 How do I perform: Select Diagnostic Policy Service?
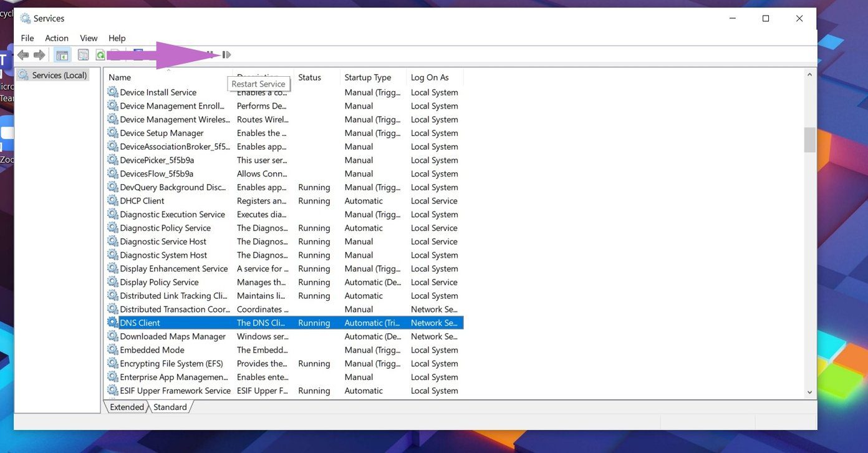click(284, 228)
